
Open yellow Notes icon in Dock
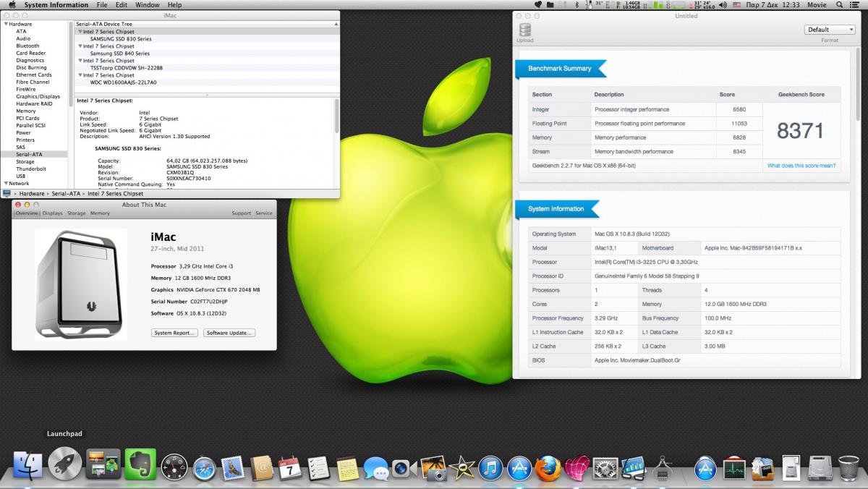click(x=347, y=468)
